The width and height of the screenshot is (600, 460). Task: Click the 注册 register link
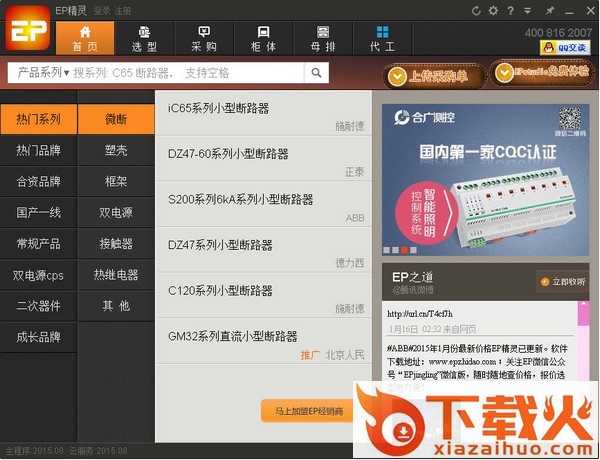click(x=123, y=11)
